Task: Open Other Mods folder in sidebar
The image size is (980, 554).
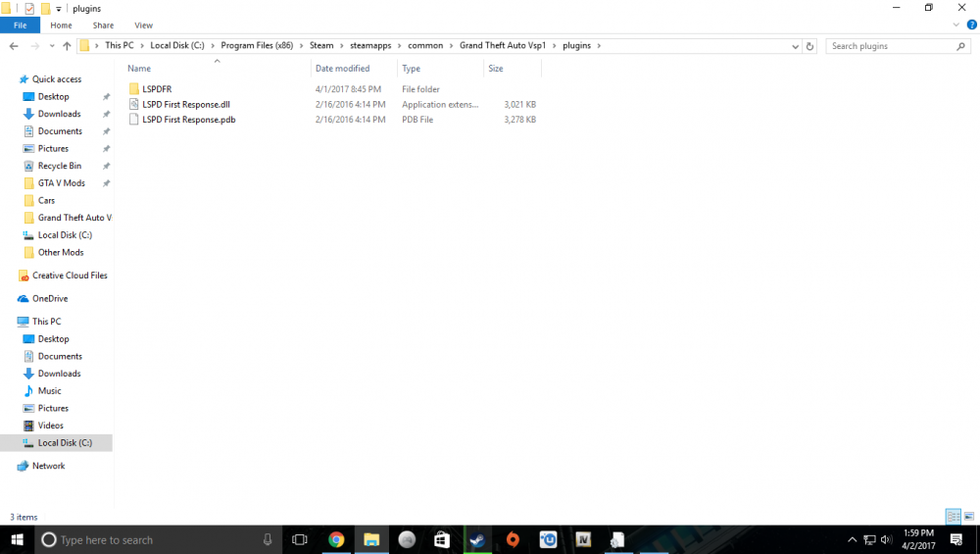Action: [61, 253]
